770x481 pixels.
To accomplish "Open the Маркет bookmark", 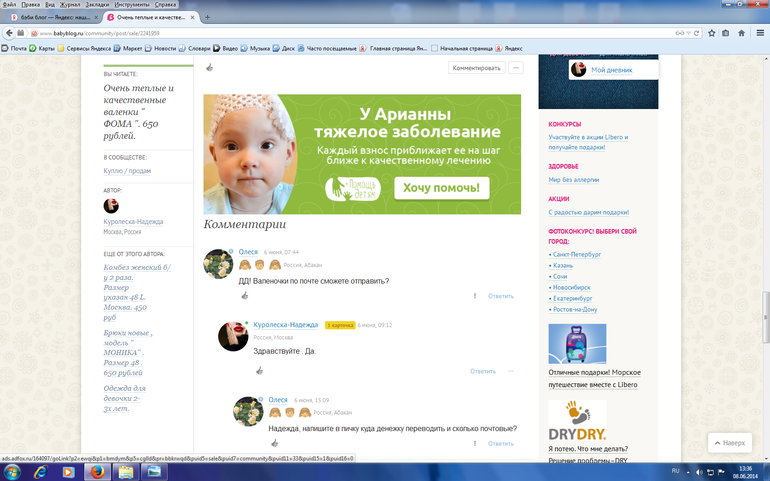I will click(x=128, y=48).
